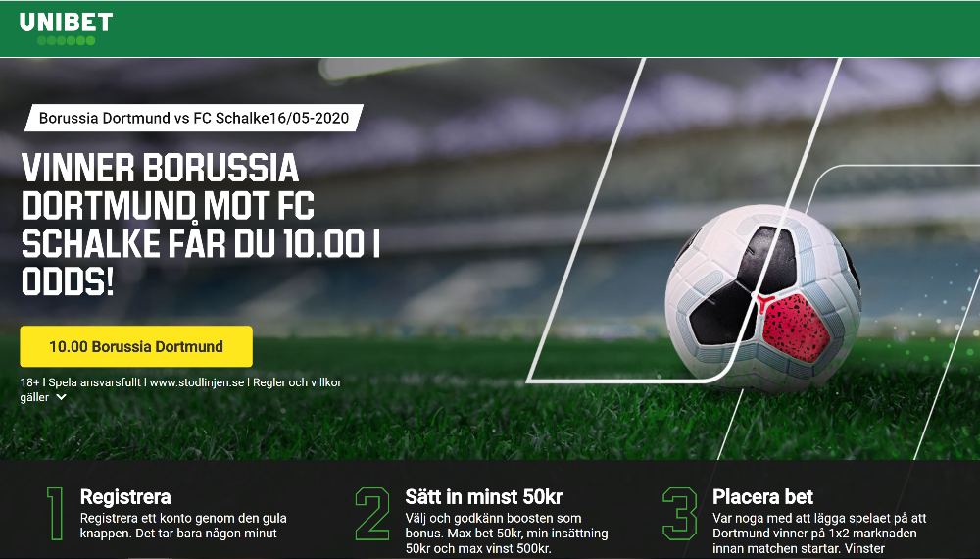980x559 pixels.
Task: Click the Registrera heading
Action: 125,497
